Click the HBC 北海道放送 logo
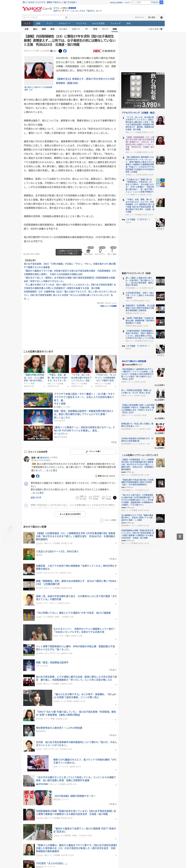 point(104,51)
